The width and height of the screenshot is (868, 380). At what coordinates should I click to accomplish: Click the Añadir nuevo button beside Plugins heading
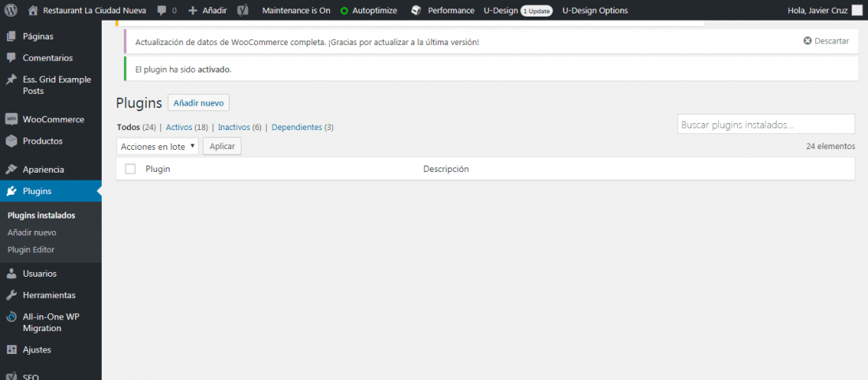coord(199,102)
